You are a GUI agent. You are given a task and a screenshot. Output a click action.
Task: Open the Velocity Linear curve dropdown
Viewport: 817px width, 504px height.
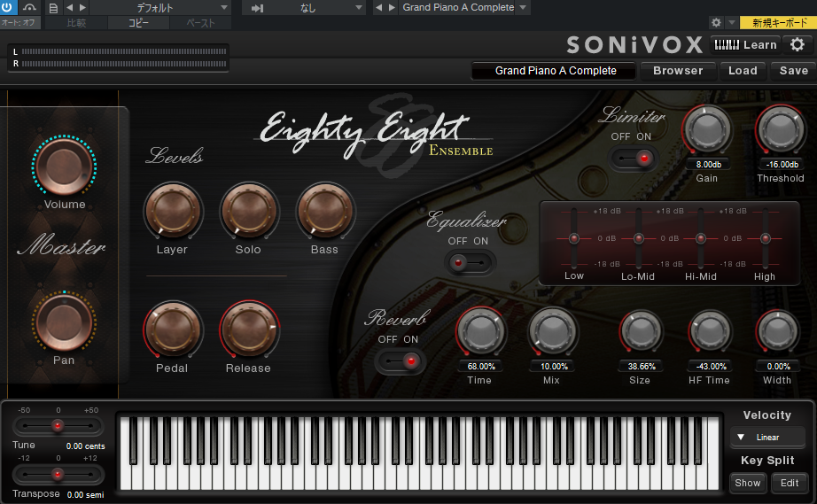point(767,438)
